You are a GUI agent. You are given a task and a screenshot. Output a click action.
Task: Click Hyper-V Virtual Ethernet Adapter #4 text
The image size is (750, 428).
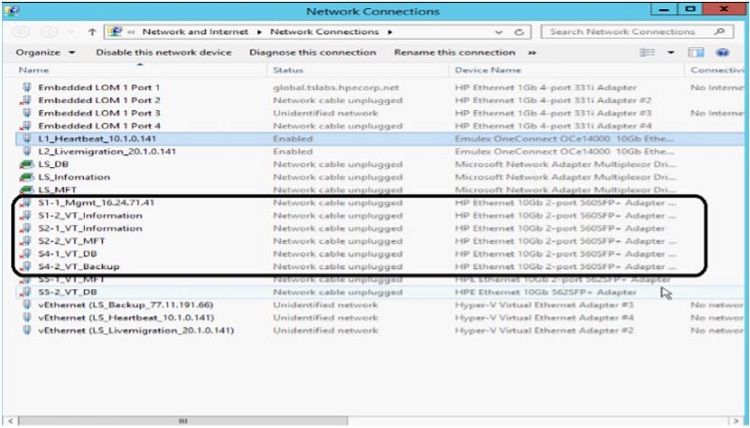544,318
